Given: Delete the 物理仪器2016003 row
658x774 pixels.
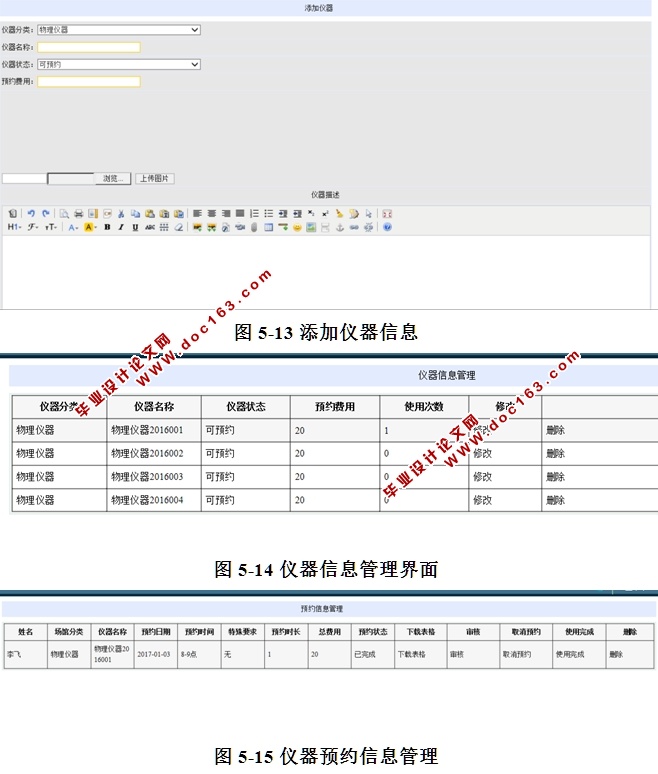Looking at the screenshot, I should (555, 477).
